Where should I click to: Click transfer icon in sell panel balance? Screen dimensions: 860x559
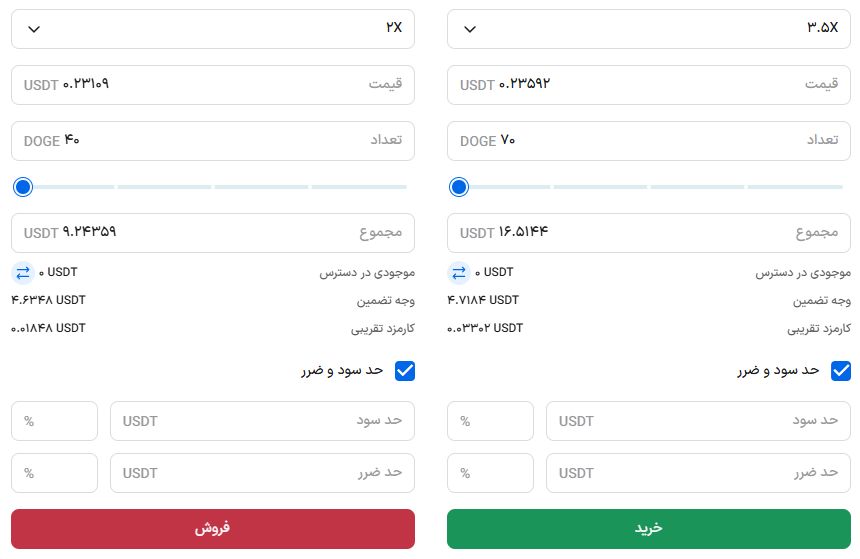22,272
